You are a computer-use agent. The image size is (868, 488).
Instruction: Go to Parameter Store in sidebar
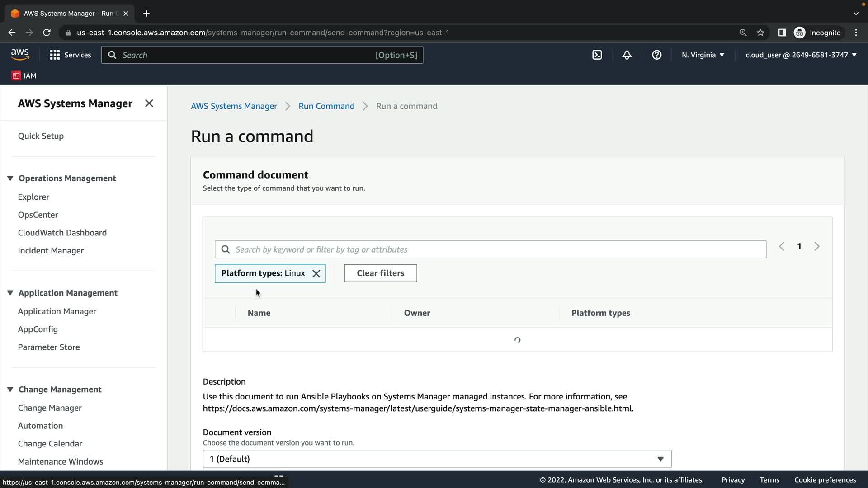[x=49, y=347]
